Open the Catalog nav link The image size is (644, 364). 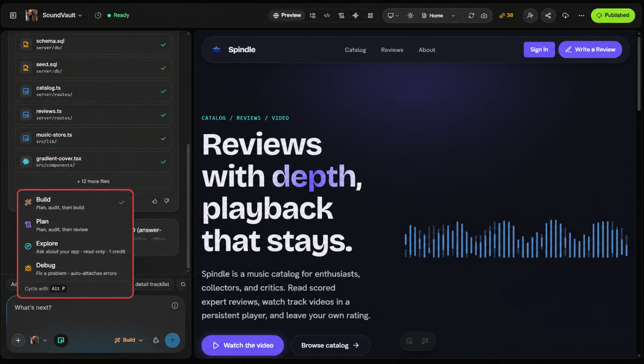tap(355, 50)
